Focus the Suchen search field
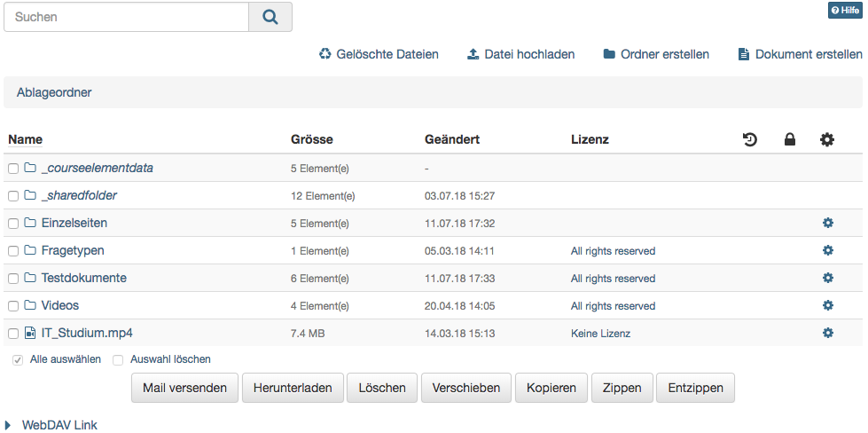Viewport: 868px width, 433px height. tap(127, 17)
